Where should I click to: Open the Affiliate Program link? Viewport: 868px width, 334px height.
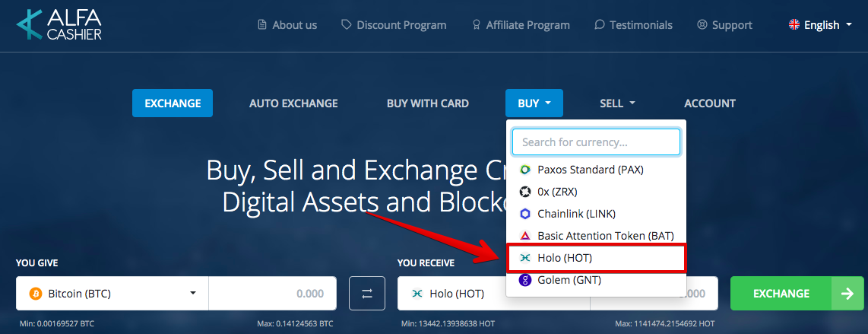520,25
